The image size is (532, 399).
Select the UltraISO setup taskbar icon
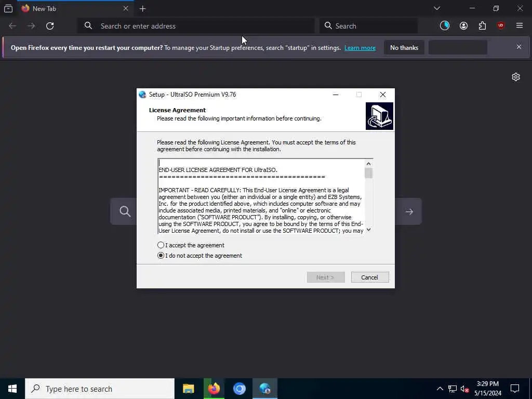265,389
